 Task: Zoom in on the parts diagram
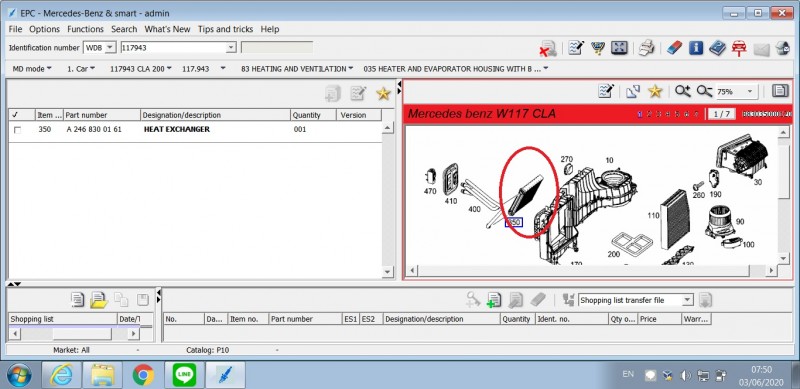(682, 91)
